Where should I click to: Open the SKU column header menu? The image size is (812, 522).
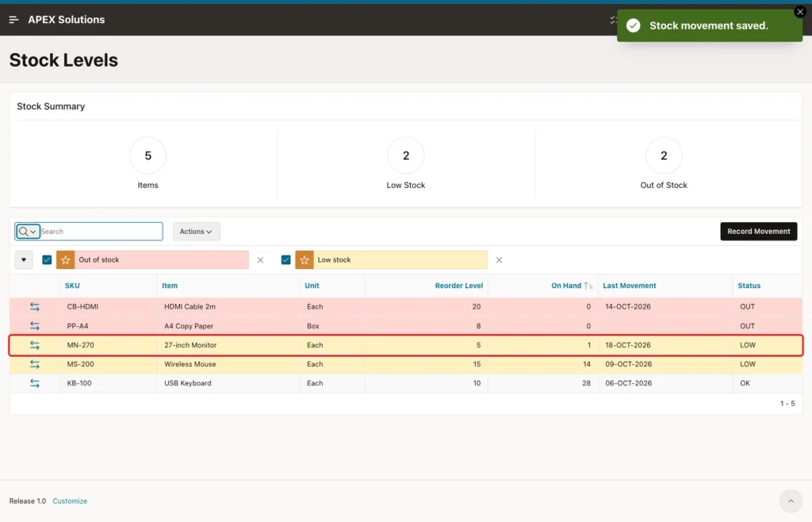[x=72, y=286]
